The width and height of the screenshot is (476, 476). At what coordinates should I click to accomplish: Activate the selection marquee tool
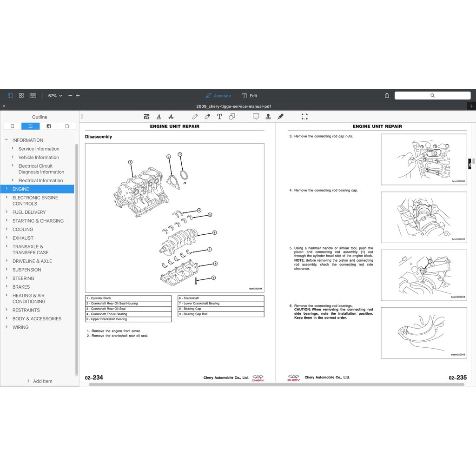(304, 117)
